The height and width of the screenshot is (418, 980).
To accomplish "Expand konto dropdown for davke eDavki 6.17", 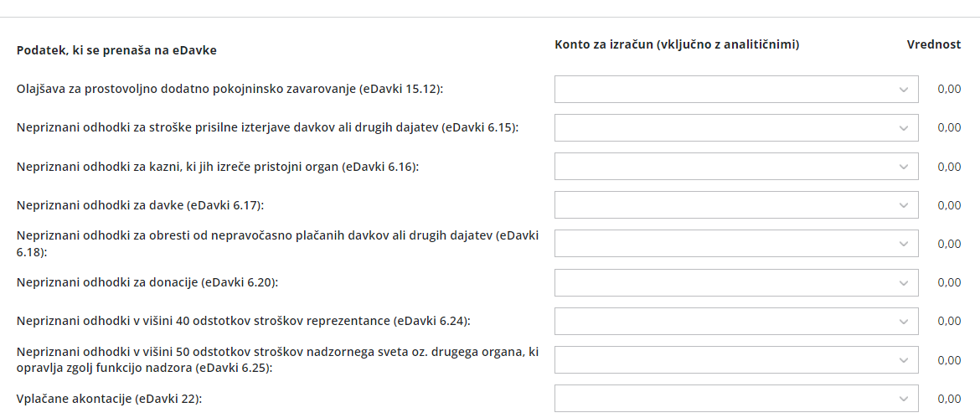I will (x=736, y=205).
